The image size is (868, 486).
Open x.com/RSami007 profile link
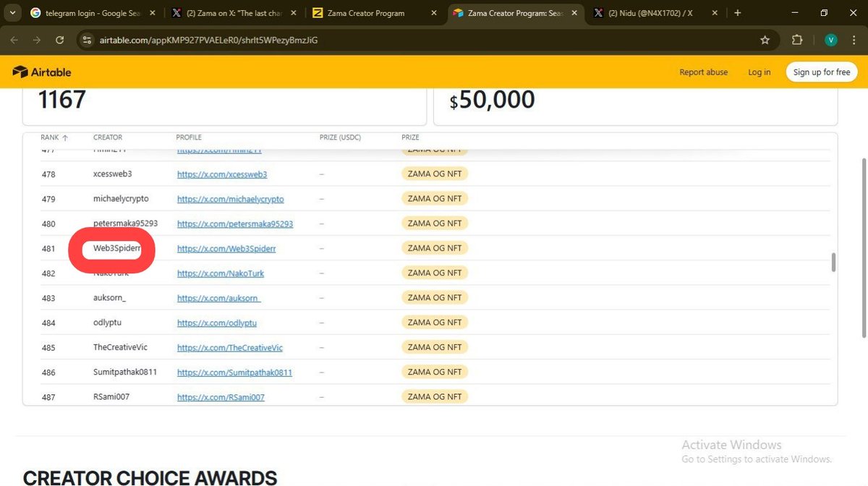(221, 397)
